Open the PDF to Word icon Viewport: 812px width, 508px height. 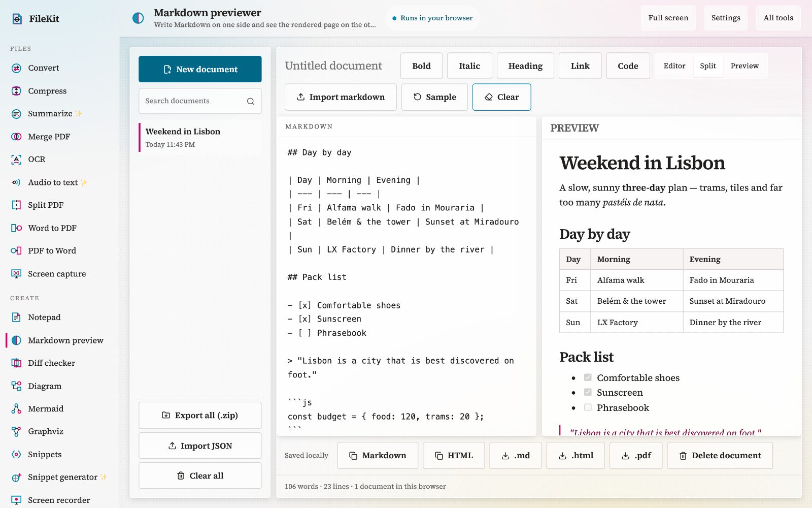coord(16,251)
